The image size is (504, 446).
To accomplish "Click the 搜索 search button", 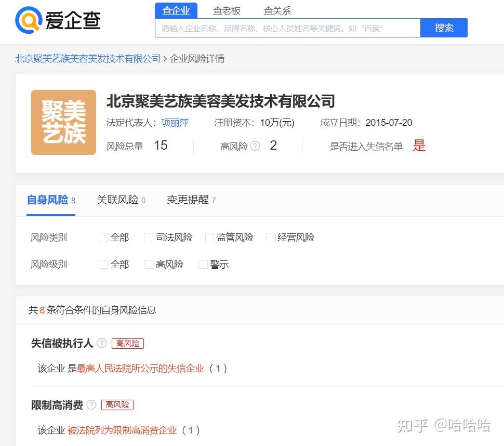I will coord(444,28).
